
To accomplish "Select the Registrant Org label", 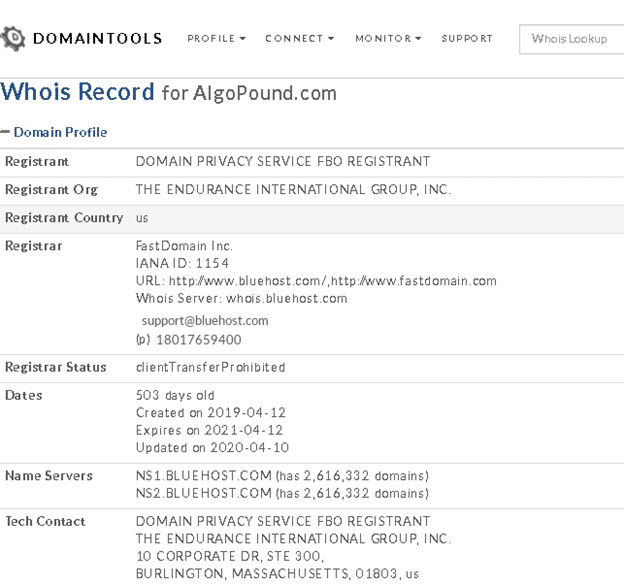I will [51, 190].
